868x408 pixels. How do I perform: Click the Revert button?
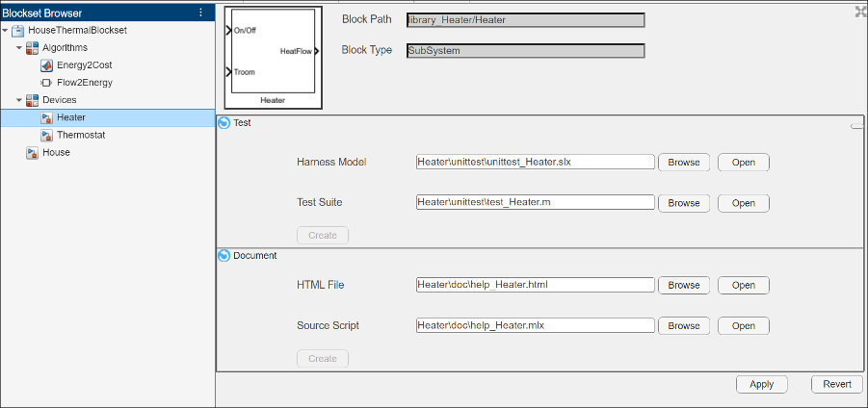pyautogui.click(x=837, y=384)
